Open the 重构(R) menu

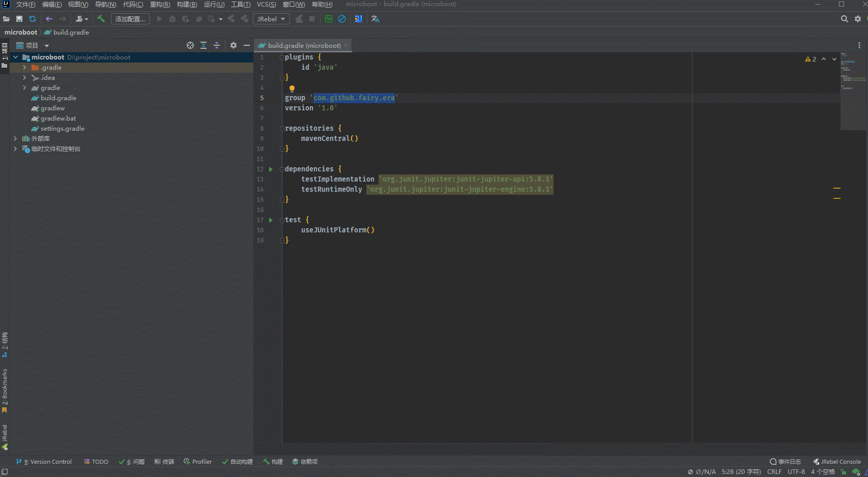click(160, 5)
